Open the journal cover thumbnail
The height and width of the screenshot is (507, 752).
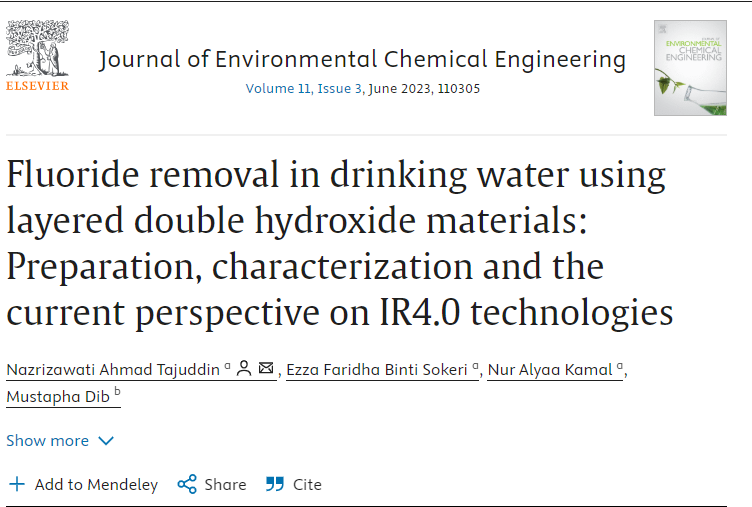click(690, 67)
